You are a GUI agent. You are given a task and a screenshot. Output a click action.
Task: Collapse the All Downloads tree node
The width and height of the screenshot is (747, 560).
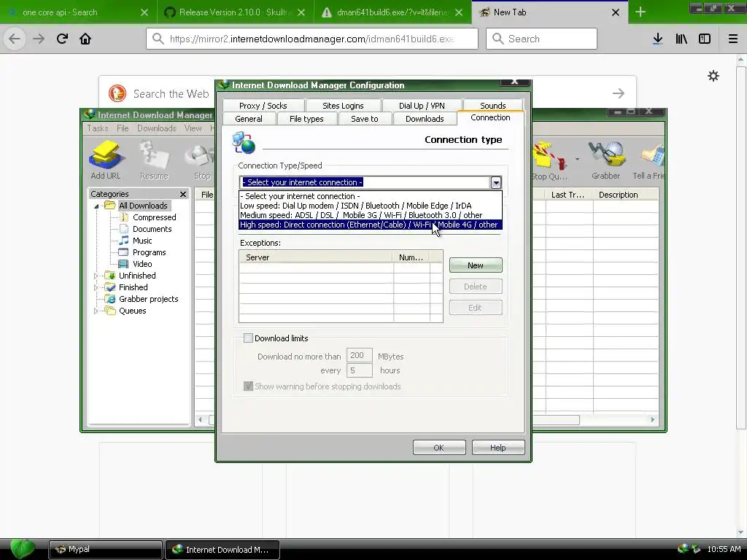96,206
